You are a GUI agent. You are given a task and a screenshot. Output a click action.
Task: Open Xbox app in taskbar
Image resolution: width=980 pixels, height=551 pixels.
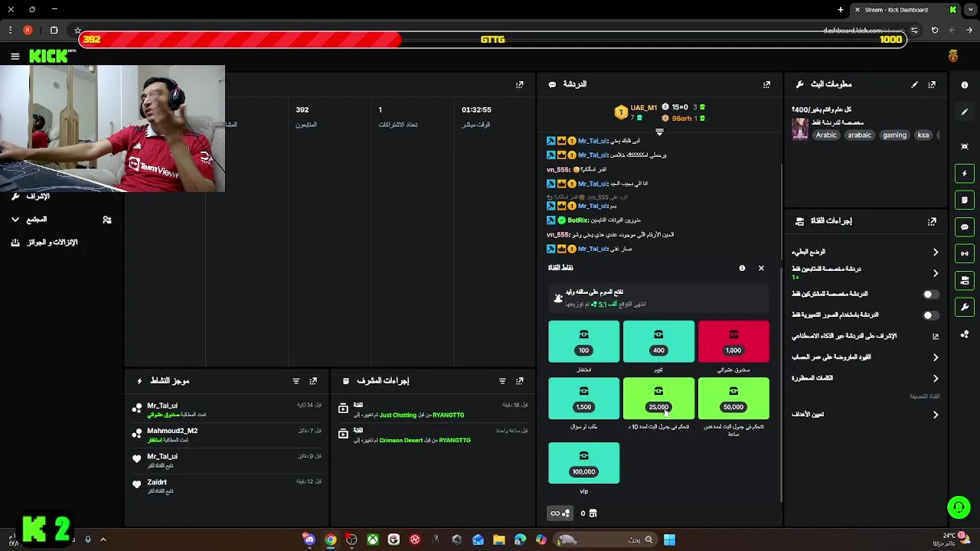pos(373,540)
